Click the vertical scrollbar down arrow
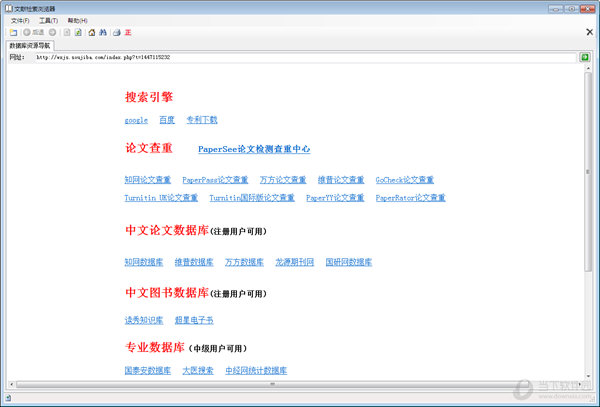Screen dimensions: 600x407 (588, 376)
